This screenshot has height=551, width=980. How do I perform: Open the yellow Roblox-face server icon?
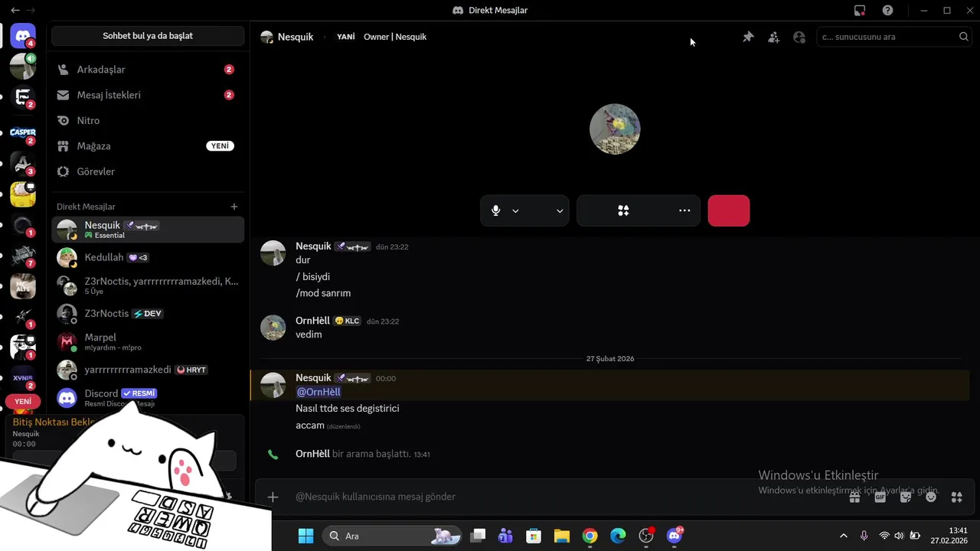(x=23, y=194)
